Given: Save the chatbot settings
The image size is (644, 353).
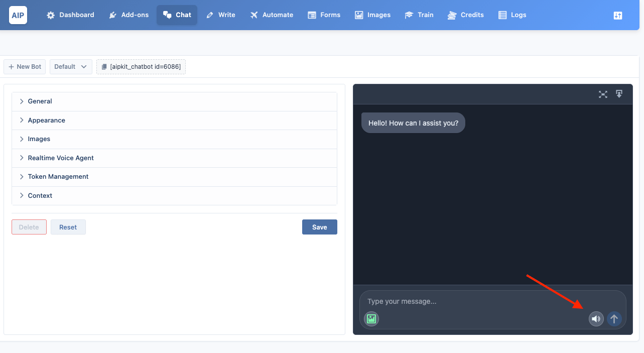Looking at the screenshot, I should click(x=320, y=227).
